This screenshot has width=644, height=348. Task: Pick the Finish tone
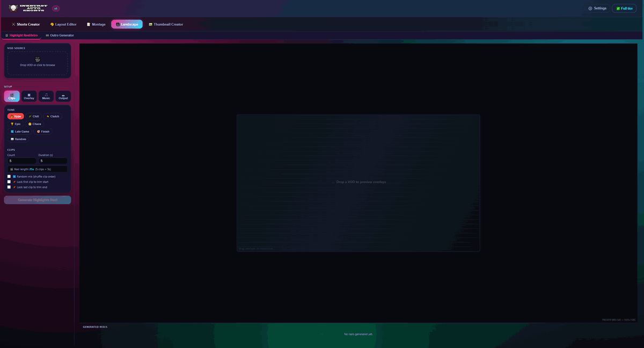[x=43, y=132]
